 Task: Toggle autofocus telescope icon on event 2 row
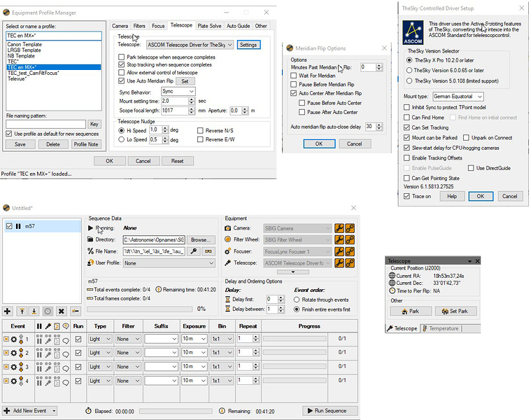[x=48, y=353]
